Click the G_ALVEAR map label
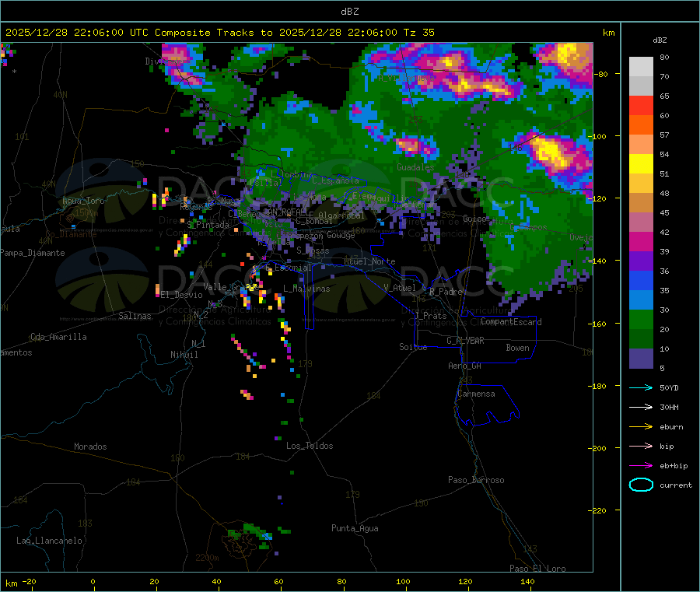The width and height of the screenshot is (700, 592). coord(465,341)
